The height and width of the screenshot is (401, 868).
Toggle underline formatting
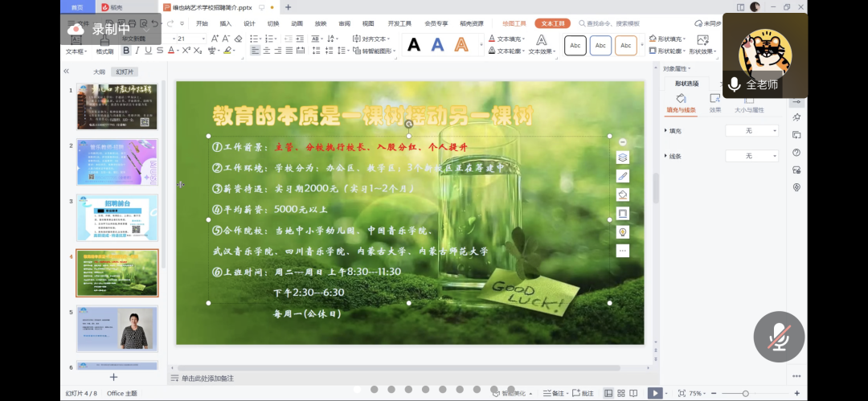pyautogui.click(x=149, y=51)
